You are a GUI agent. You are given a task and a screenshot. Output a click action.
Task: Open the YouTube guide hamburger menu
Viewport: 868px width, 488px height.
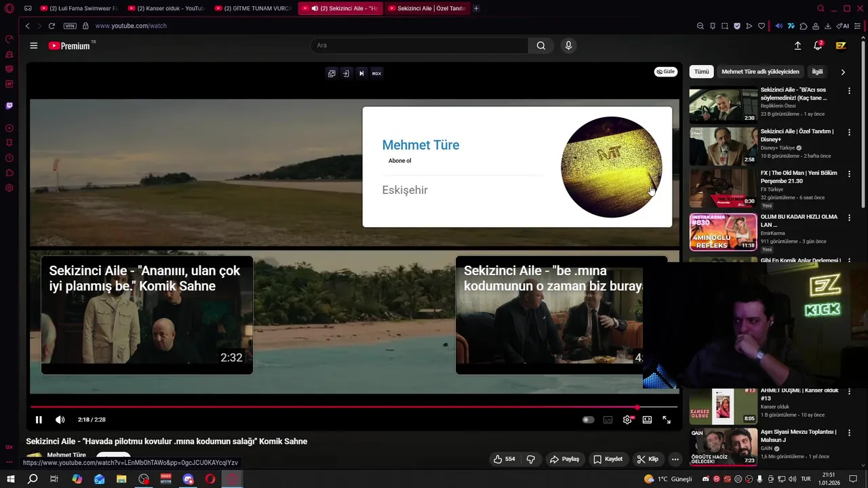click(34, 45)
